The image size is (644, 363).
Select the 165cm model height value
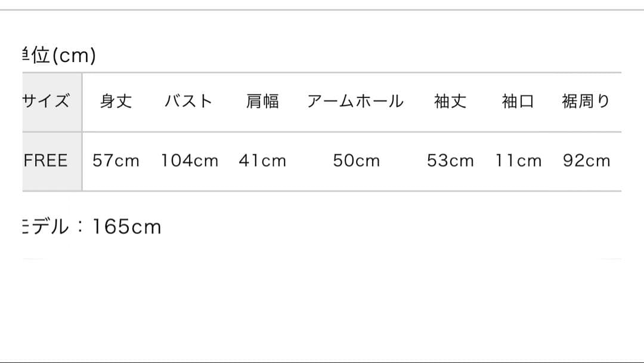pyautogui.click(x=126, y=227)
